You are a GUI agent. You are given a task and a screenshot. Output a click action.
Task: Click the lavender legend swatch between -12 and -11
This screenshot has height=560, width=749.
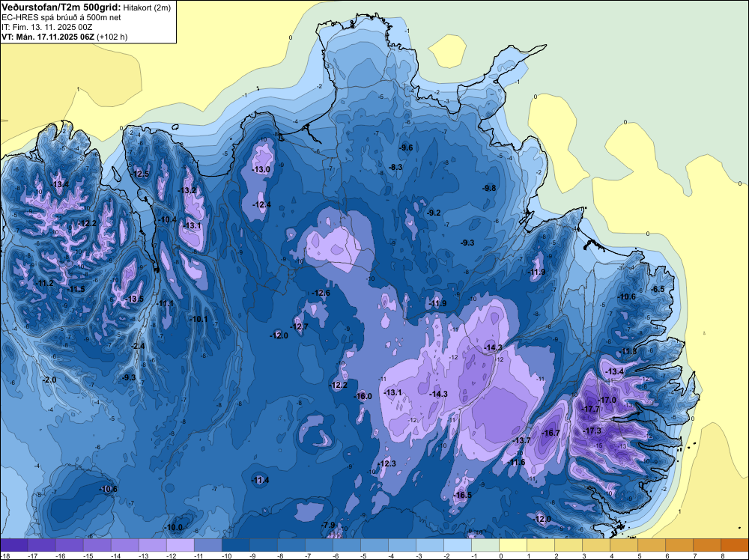tap(180, 545)
